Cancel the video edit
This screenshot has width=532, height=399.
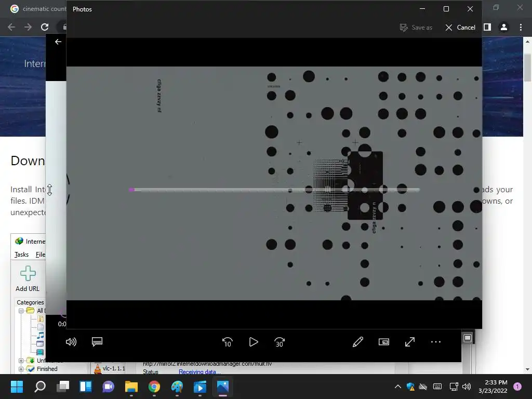point(460,28)
